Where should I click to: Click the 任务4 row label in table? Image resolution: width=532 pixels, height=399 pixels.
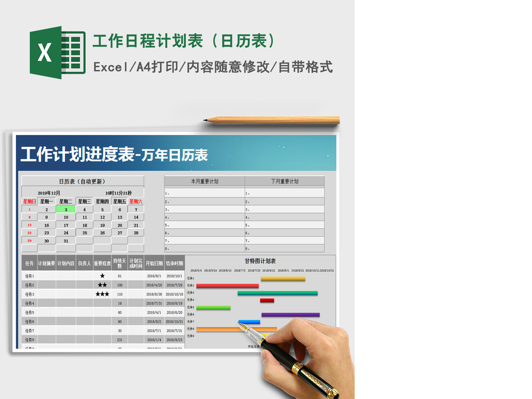coord(29,303)
